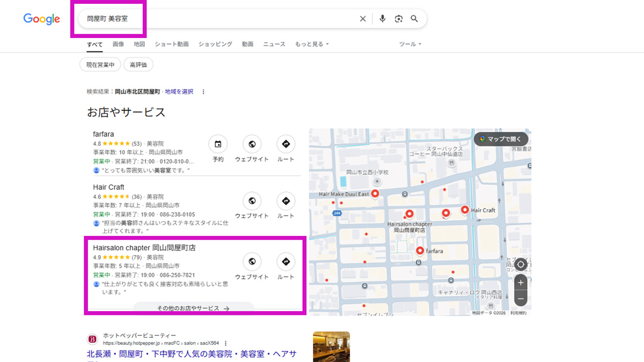Click 利用規約 link on map

tap(518, 313)
